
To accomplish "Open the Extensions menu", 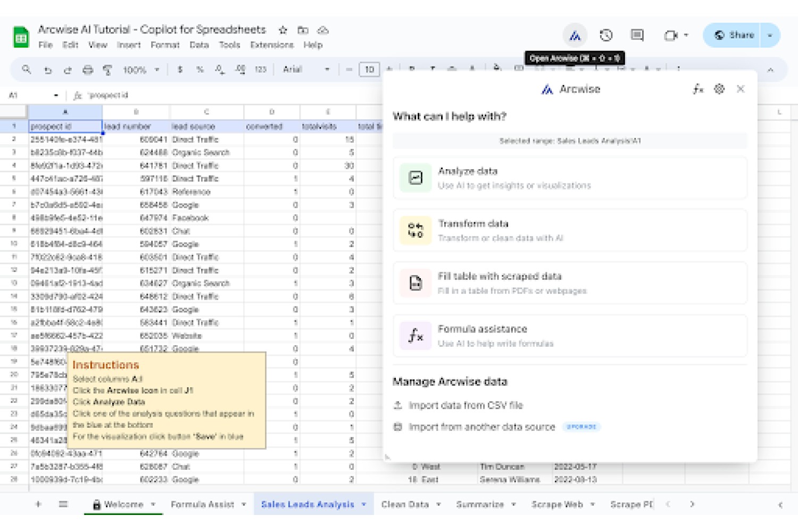I will [x=272, y=45].
